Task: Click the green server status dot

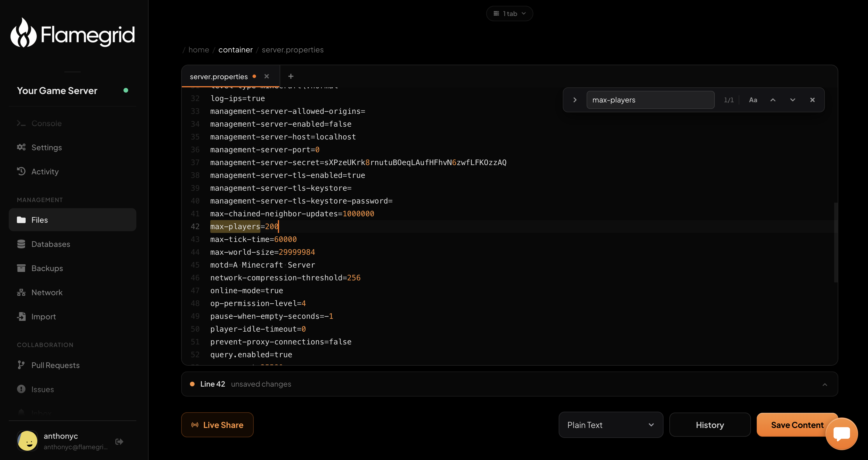Action: point(126,90)
